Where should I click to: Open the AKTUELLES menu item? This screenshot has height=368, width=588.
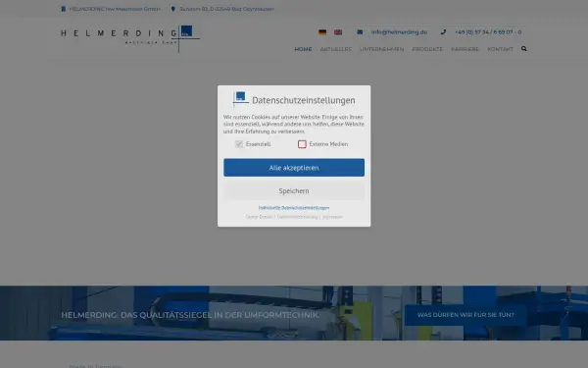[335, 49]
